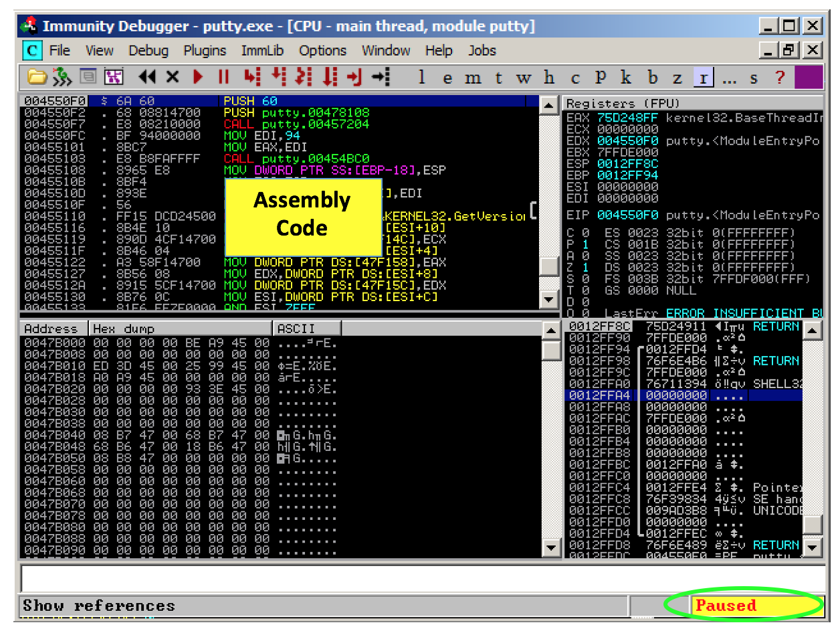Viewport: 840px width, 633px height.
Task: Select PUSH 60 instruction at 004550F0
Action: coord(250,101)
